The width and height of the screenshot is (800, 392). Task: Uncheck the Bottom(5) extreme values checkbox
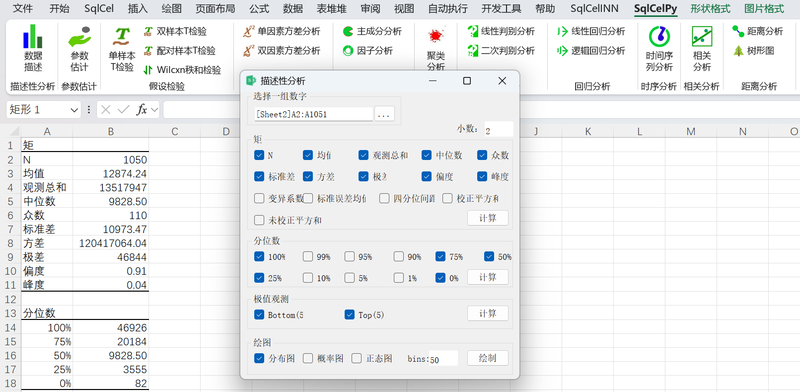click(259, 315)
